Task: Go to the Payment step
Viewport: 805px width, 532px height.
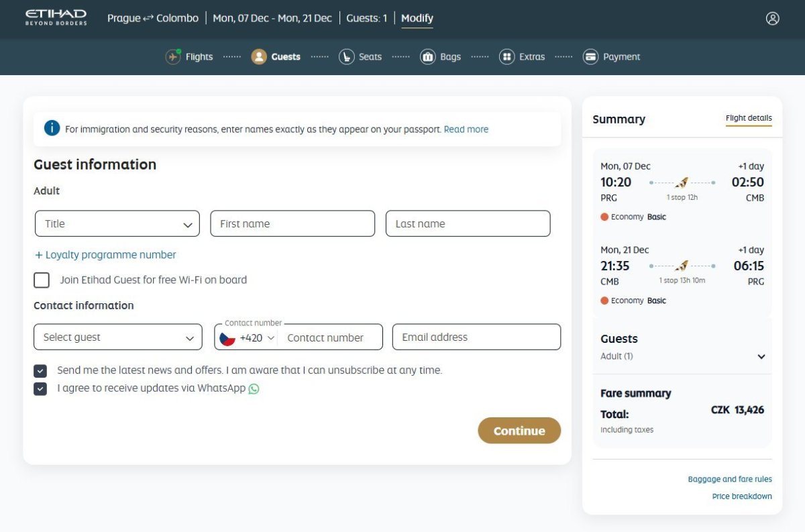Action: click(x=611, y=57)
